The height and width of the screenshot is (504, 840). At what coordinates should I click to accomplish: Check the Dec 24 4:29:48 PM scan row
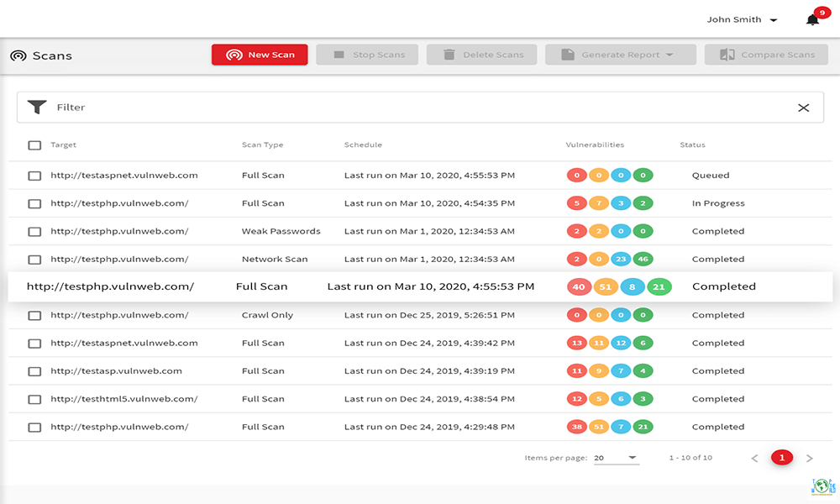click(x=34, y=428)
